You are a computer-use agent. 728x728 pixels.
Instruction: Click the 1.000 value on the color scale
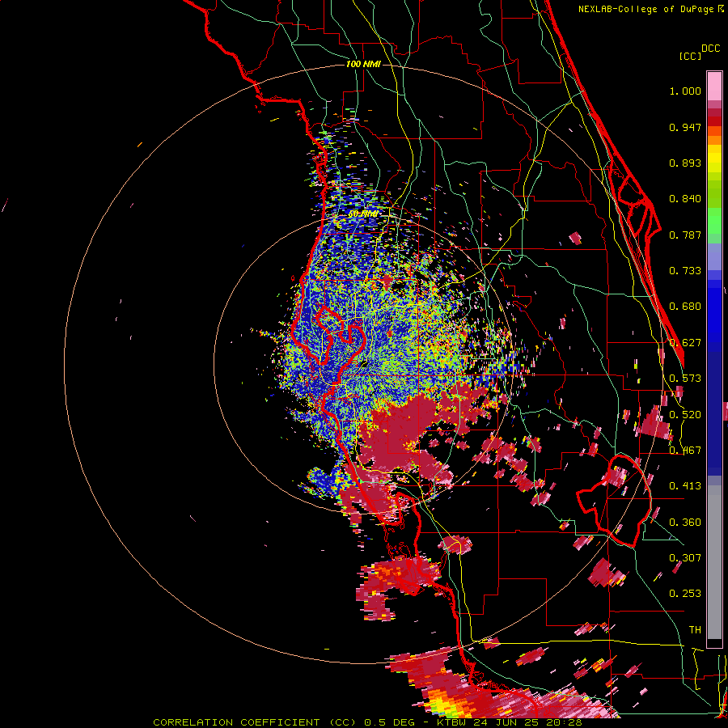685,91
